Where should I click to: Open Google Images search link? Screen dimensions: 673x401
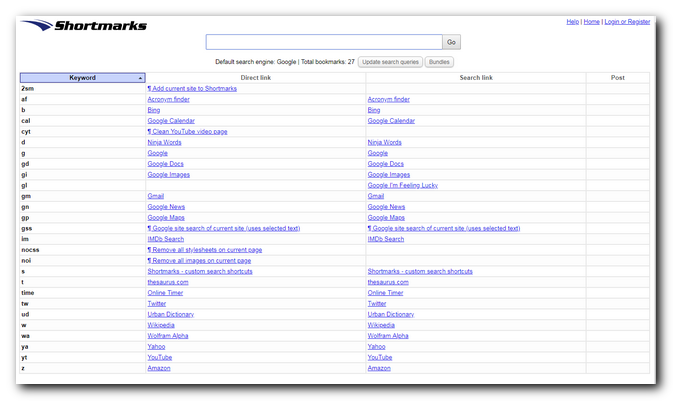point(389,174)
